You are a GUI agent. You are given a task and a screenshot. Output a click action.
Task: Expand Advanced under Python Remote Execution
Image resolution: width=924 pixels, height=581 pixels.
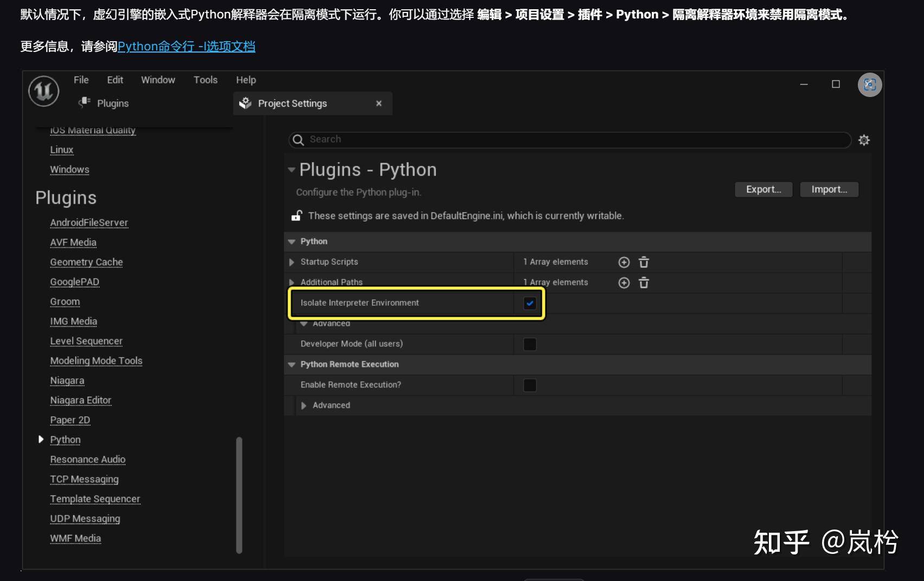pos(304,405)
